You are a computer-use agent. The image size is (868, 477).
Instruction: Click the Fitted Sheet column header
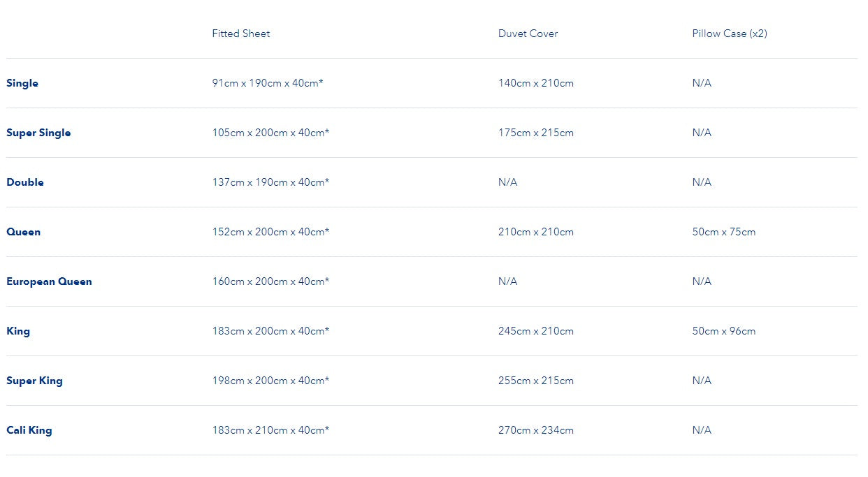tap(240, 34)
